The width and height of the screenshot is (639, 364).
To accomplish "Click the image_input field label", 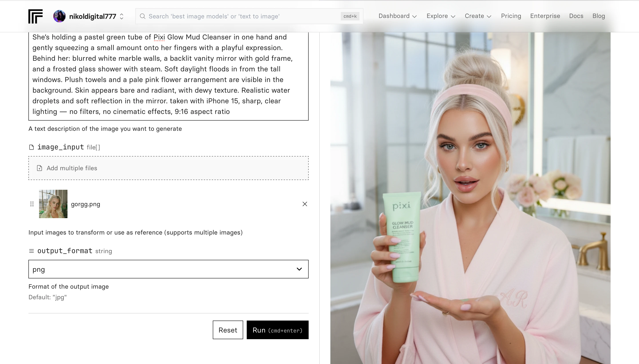I will 61,147.
